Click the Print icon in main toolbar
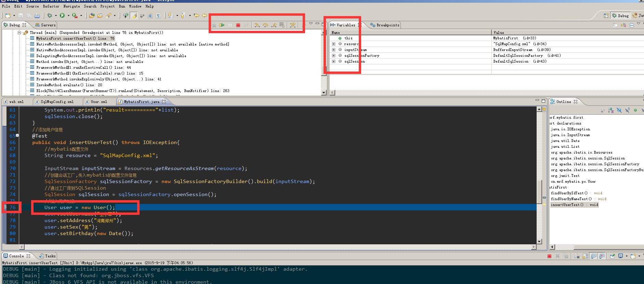644x284 pixels. coord(37,15)
